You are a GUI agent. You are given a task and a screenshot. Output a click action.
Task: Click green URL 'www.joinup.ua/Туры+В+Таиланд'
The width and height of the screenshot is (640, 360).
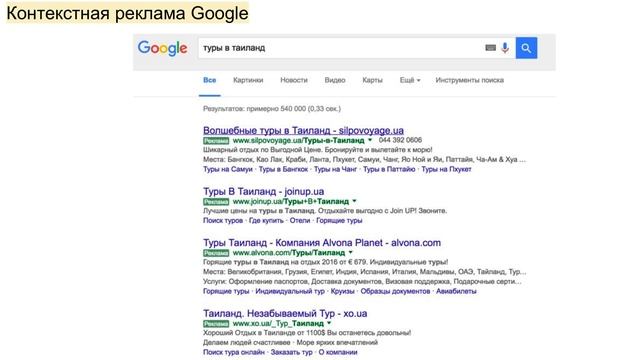(x=291, y=202)
